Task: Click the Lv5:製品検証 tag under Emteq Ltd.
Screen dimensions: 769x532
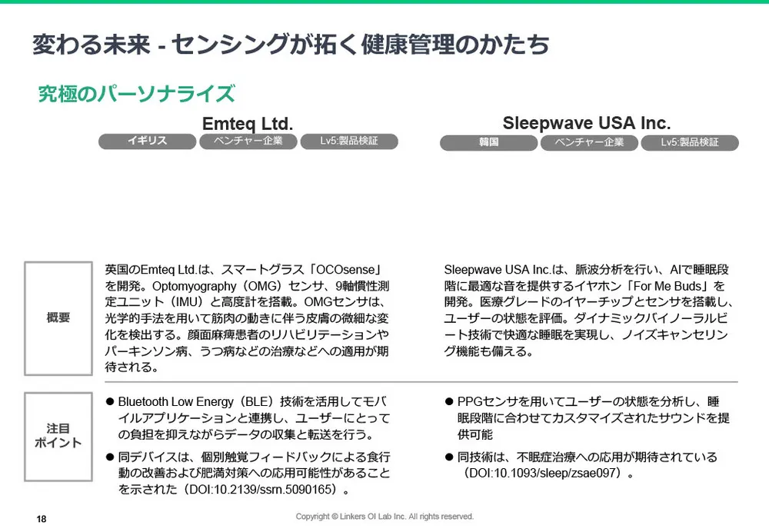Action: pos(348,141)
